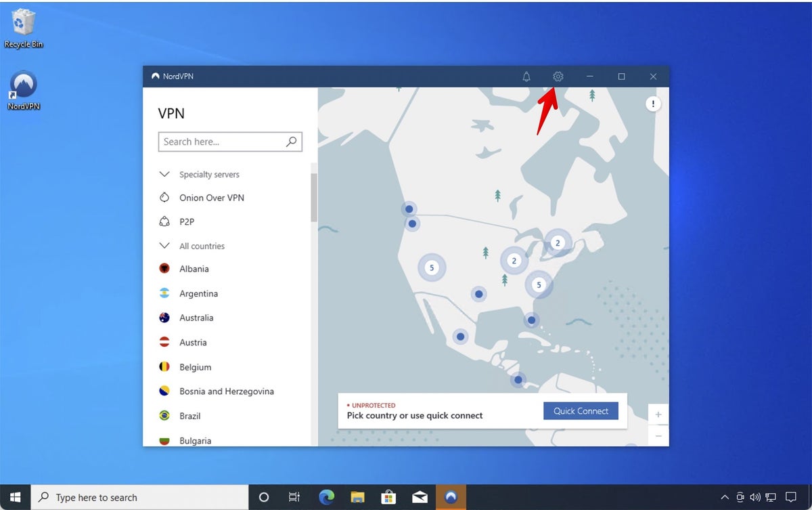
Task: Click the 'Search here...' field
Action: pos(230,142)
